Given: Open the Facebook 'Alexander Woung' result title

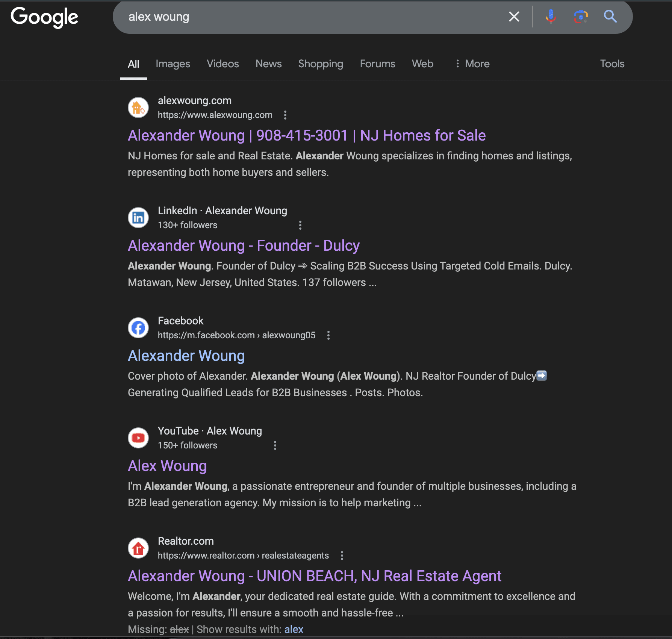Looking at the screenshot, I should 186,356.
